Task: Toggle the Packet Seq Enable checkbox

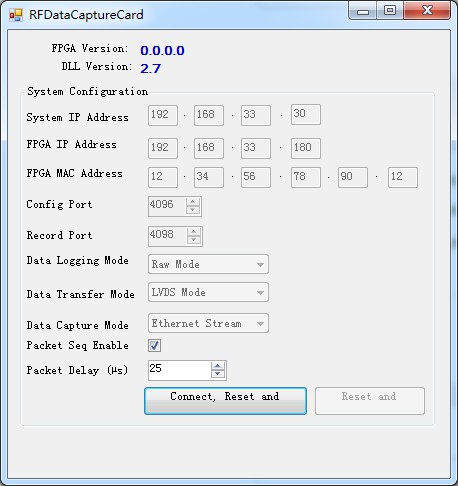Action: (x=154, y=345)
